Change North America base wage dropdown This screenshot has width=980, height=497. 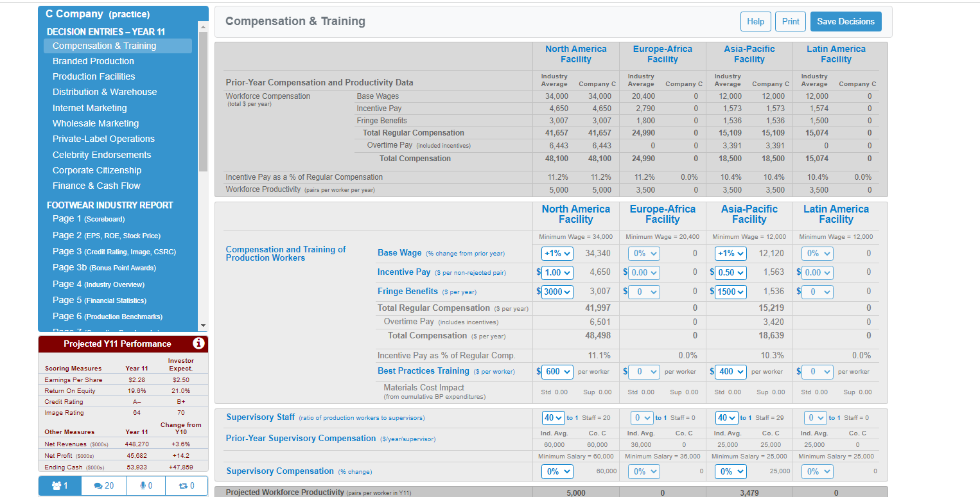point(557,253)
